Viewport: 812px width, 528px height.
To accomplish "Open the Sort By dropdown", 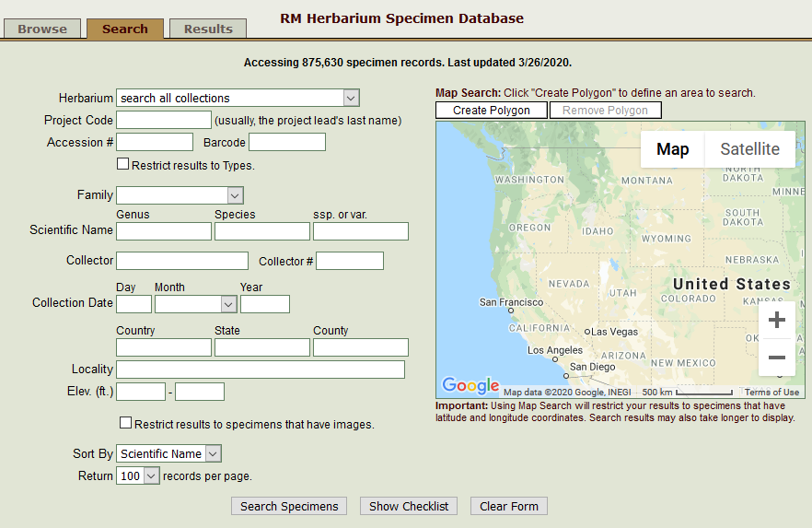I will (x=169, y=453).
